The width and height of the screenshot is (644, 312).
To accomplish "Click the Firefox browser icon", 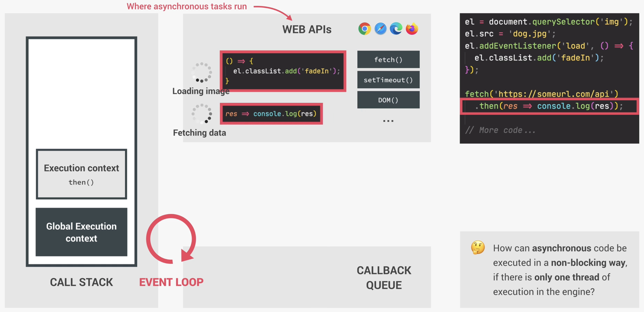I will 412,29.
